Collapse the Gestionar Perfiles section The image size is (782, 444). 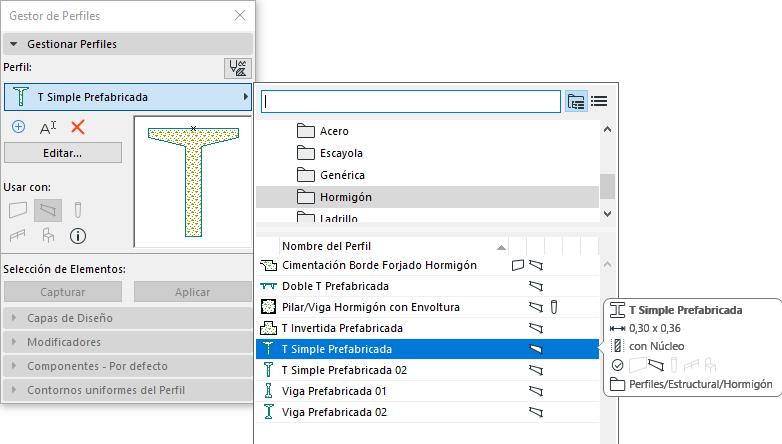(128, 44)
